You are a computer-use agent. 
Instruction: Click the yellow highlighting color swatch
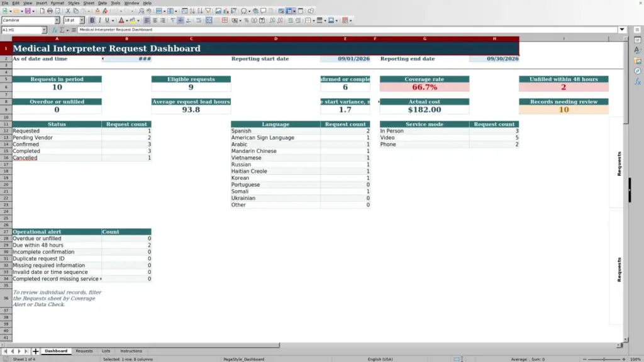(133, 20)
